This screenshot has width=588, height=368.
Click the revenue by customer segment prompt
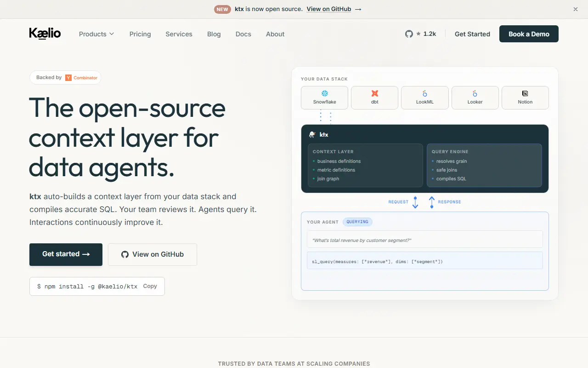[x=424, y=239]
